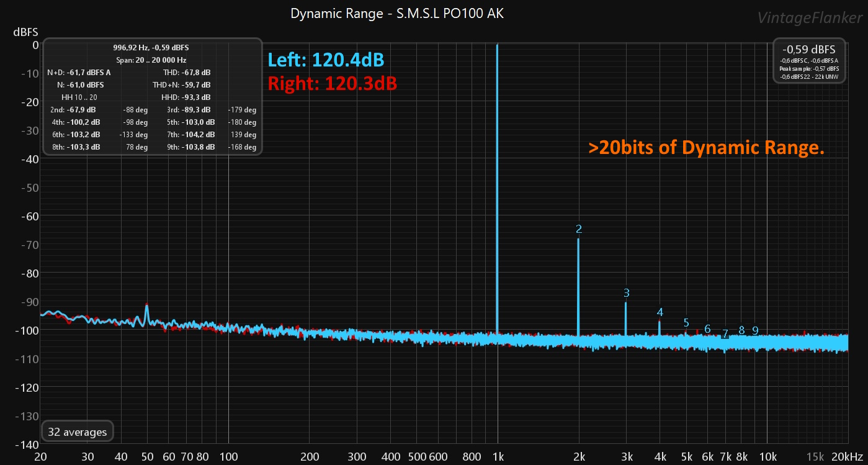Click the "1k" frequency axis label
Image resolution: width=868 pixels, height=465 pixels.
pos(498,456)
